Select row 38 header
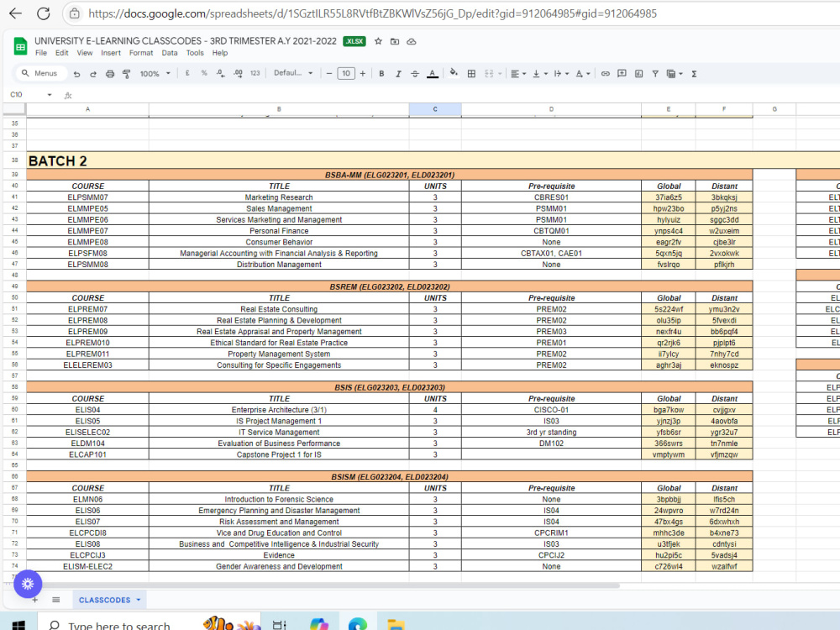 14,160
